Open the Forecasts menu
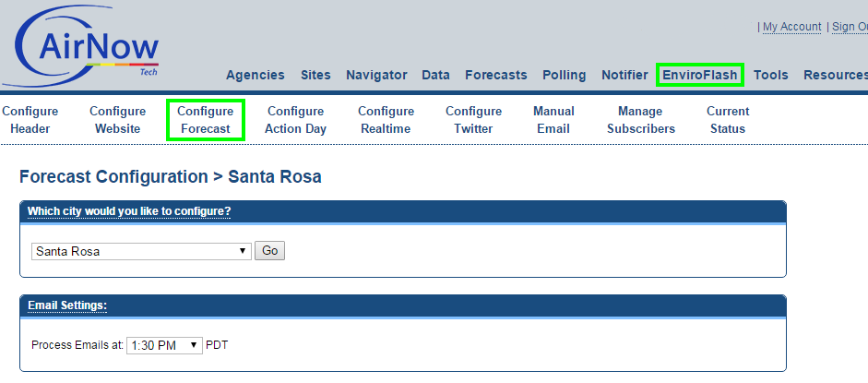The image size is (868, 383). (496, 75)
